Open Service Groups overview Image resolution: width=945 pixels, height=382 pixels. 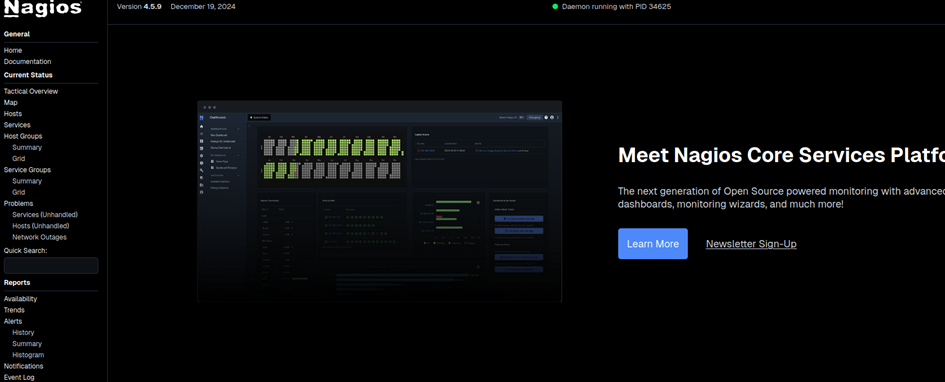[x=27, y=170]
